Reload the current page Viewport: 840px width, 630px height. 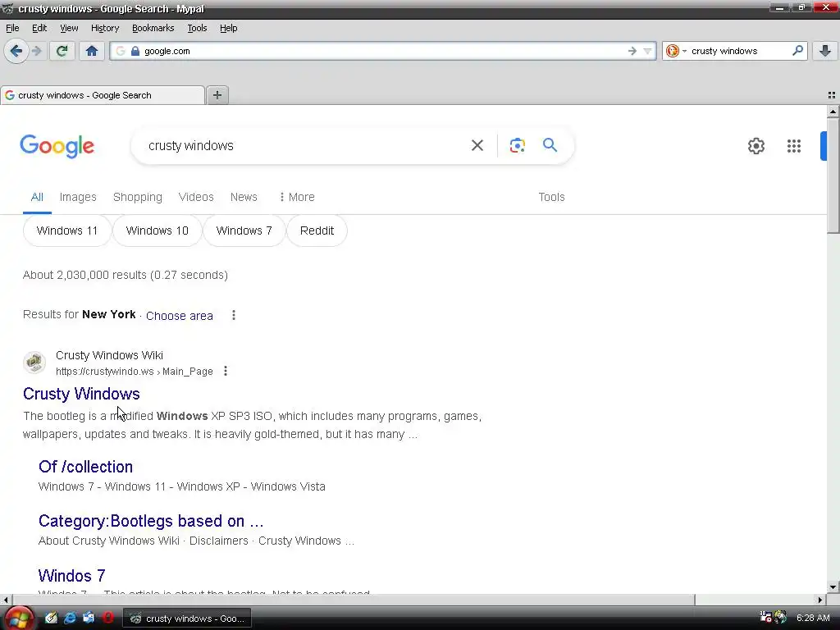coord(62,51)
